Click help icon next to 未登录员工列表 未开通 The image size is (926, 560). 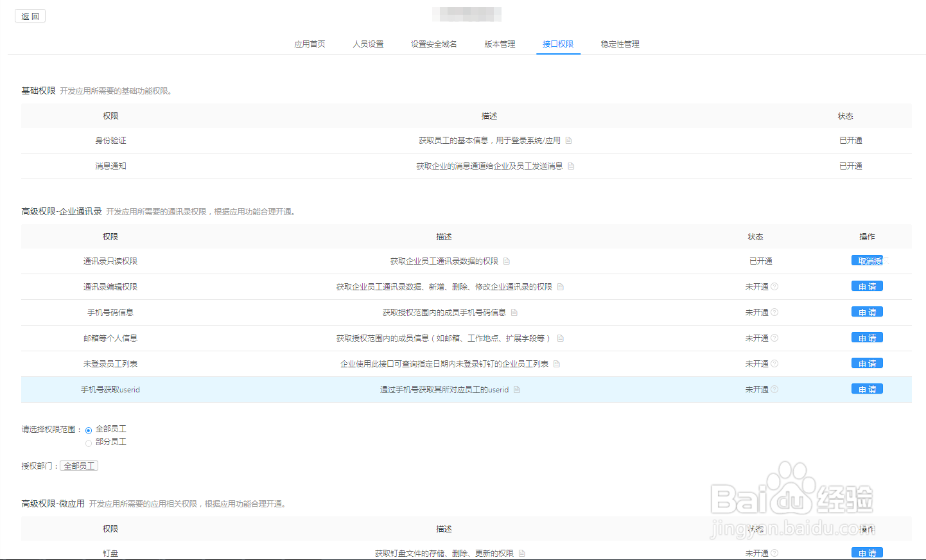tap(774, 363)
